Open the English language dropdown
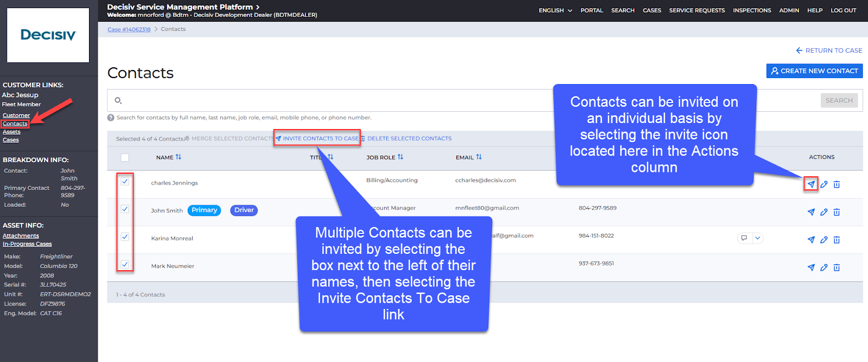The width and height of the screenshot is (868, 362). point(555,10)
